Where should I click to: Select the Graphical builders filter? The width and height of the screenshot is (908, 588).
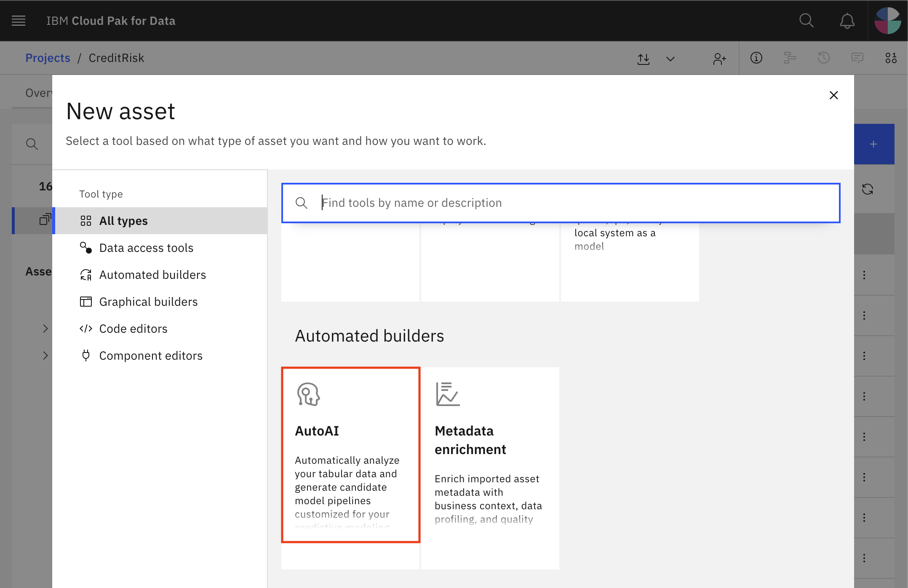148,301
